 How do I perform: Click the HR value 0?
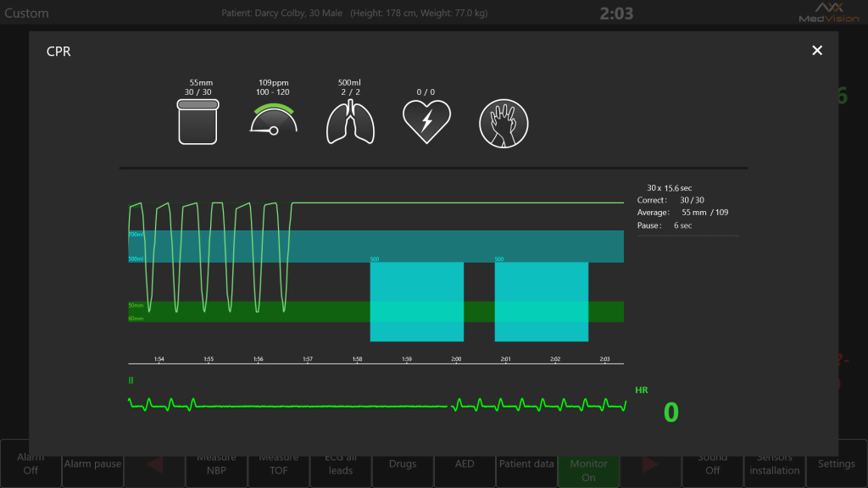671,413
